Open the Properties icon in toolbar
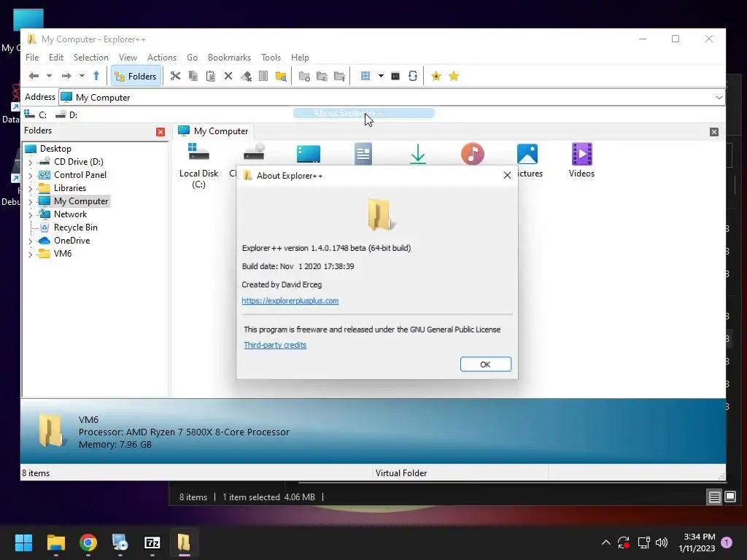This screenshot has height=560, width=747. (263, 76)
